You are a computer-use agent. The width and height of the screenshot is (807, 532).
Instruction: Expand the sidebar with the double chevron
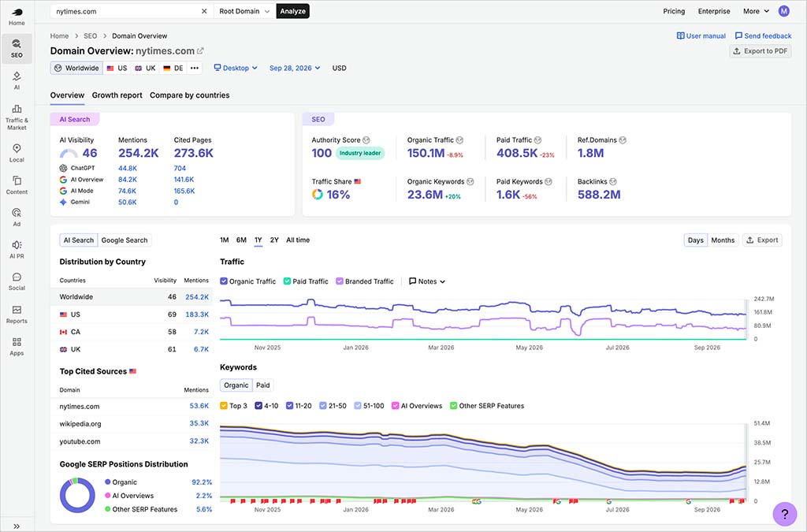click(17, 526)
